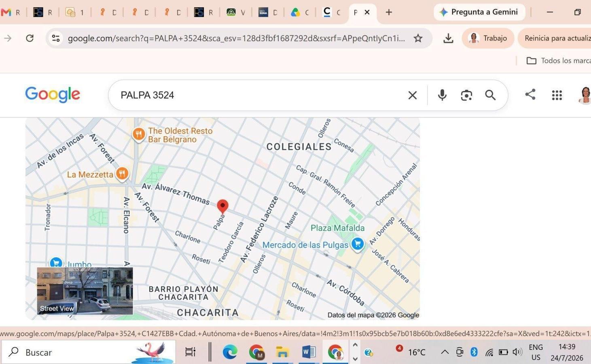This screenshot has height=364, width=591.
Task: Click the address bar URL
Action: pyautogui.click(x=236, y=38)
